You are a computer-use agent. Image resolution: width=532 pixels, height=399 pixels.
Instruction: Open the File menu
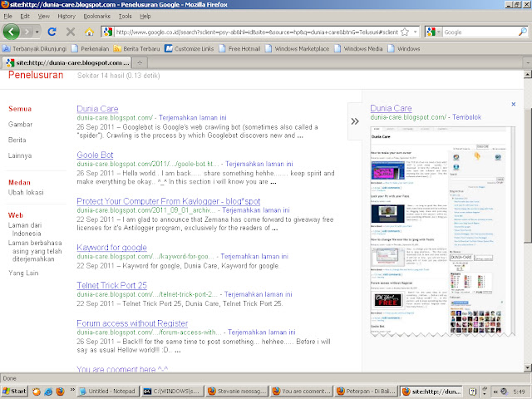(7, 16)
